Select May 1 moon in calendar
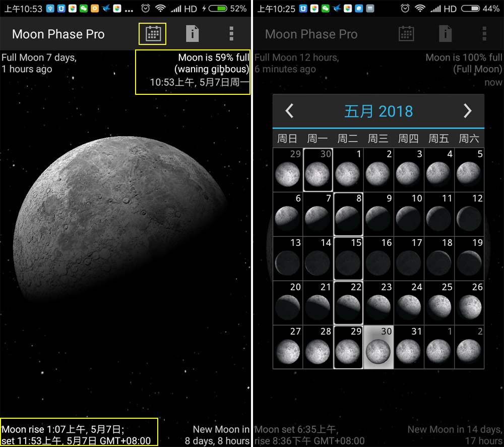 pyautogui.click(x=348, y=170)
